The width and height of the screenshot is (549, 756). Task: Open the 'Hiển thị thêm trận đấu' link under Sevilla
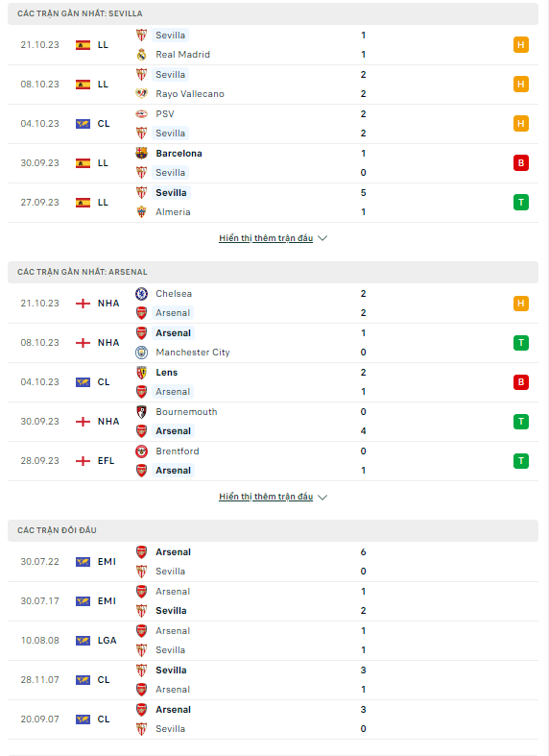click(x=266, y=238)
